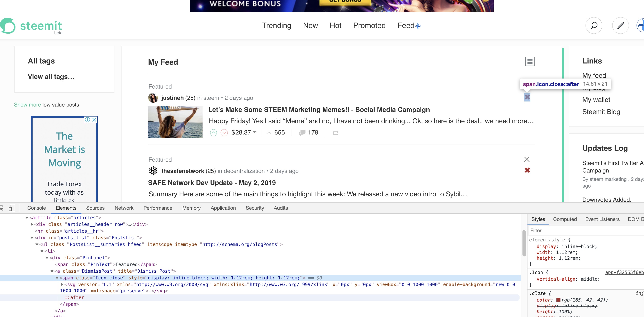The image size is (644, 317).
Task: Open the Computed tab in the Styles panel
Action: point(565,219)
